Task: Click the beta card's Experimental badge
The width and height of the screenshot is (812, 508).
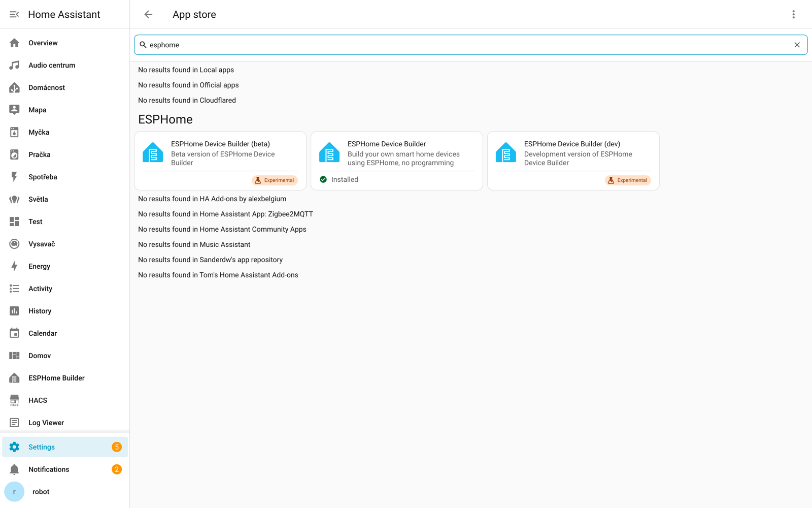Action: (275, 180)
